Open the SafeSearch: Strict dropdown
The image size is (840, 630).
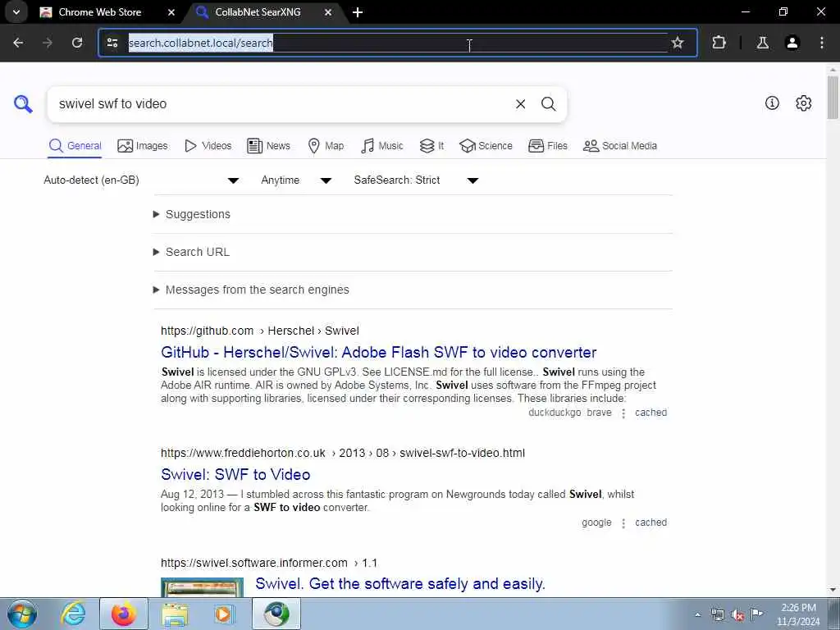[416, 180]
